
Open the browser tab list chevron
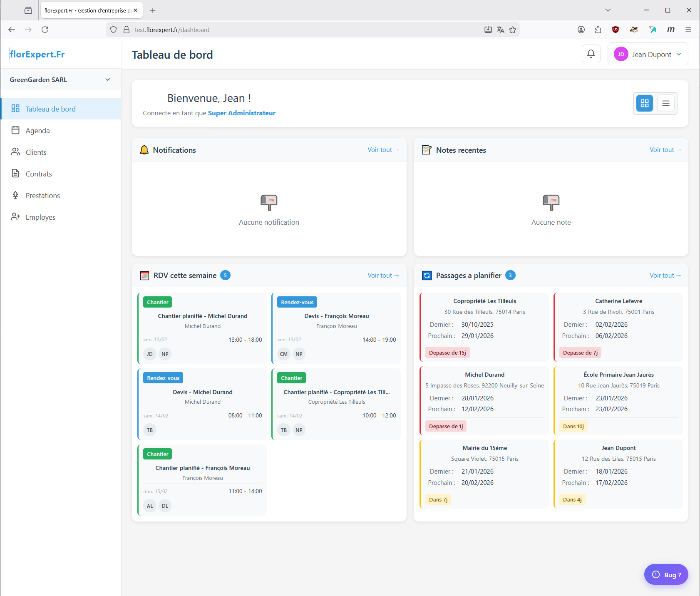[608, 10]
